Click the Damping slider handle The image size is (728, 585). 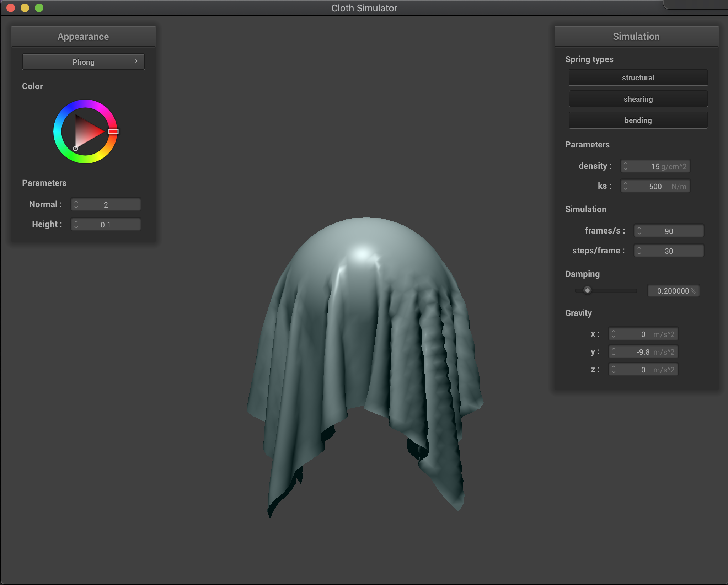[x=587, y=290]
